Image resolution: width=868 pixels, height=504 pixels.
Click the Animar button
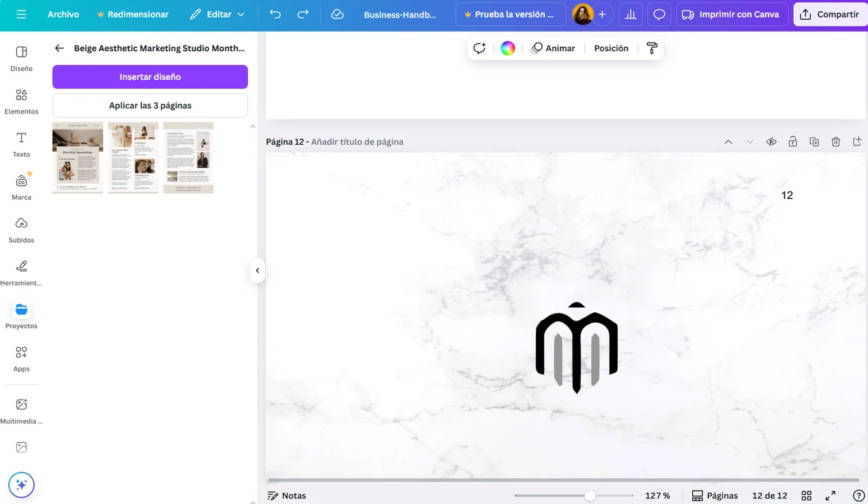point(553,48)
